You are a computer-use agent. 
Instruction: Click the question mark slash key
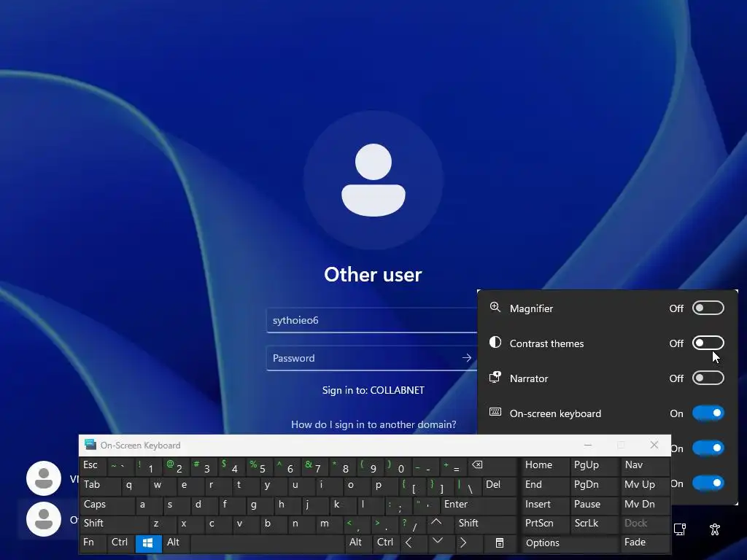point(412,524)
